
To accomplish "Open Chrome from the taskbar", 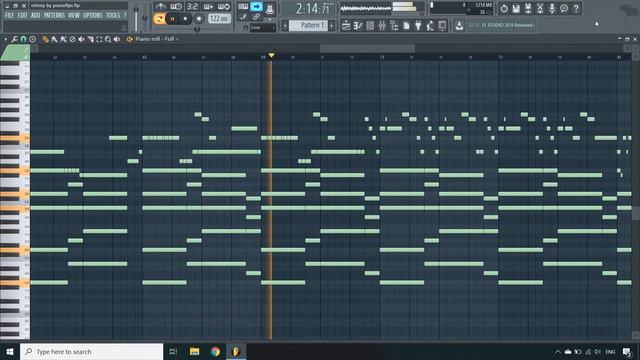I will point(215,351).
